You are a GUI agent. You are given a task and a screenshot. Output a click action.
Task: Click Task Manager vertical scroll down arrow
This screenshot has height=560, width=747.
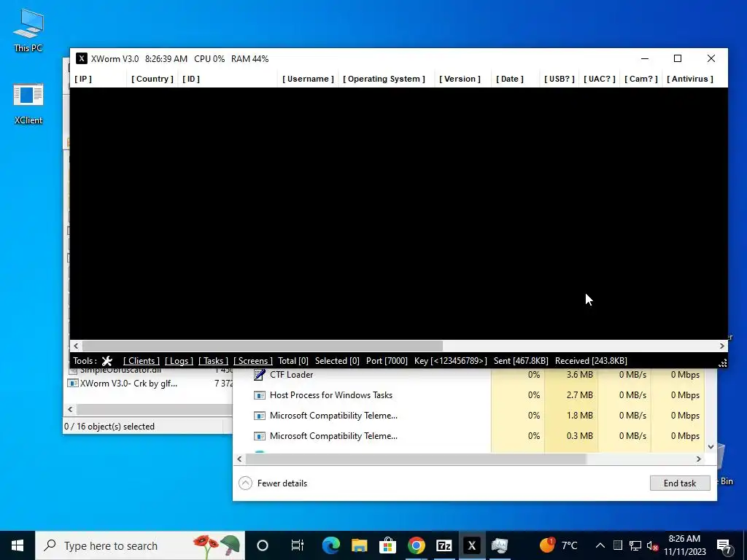click(x=711, y=447)
